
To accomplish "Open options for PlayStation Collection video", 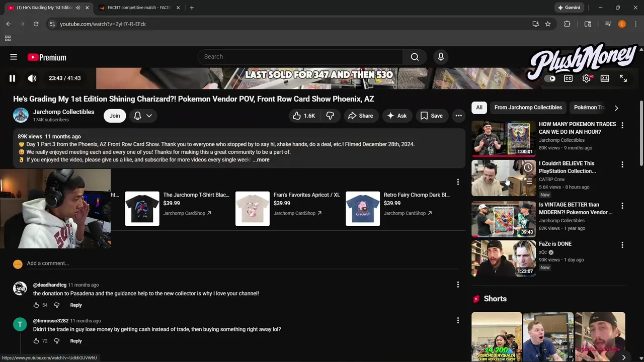I will click(x=622, y=164).
